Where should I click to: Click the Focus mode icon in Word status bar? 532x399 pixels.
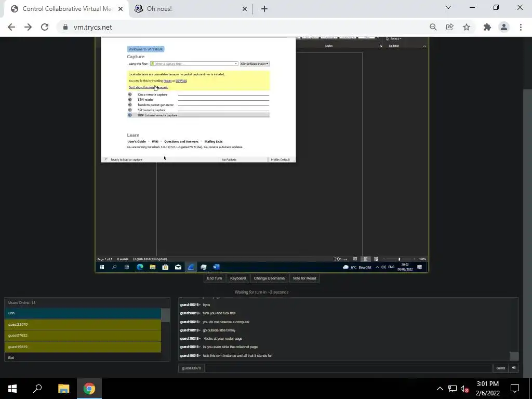341,259
